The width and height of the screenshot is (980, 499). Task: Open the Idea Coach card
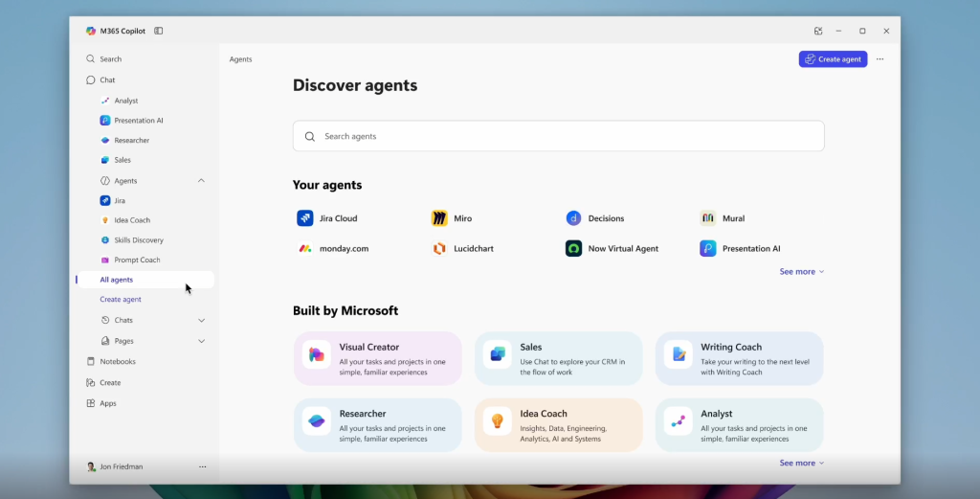tap(559, 425)
